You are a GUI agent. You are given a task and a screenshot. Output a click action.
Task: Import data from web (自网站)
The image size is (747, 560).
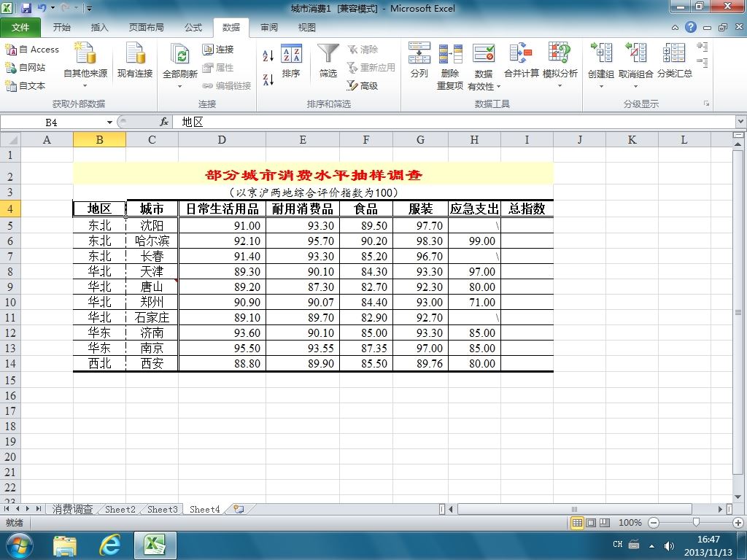pyautogui.click(x=26, y=68)
